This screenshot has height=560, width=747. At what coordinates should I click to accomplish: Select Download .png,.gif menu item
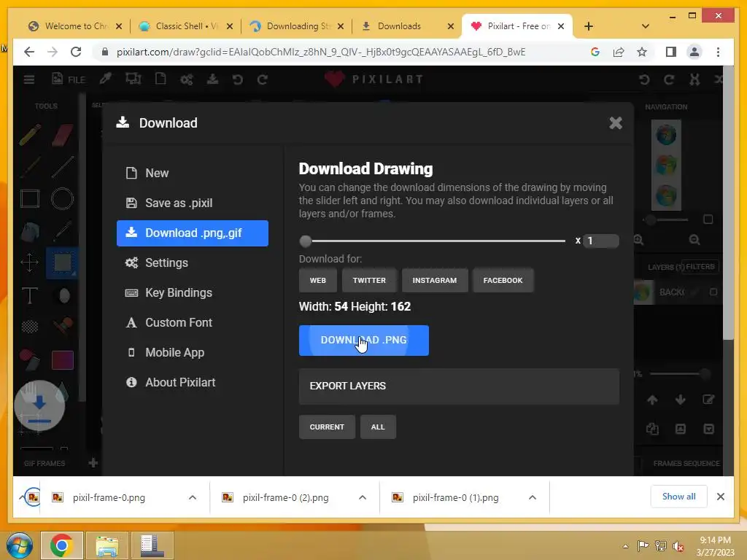[193, 233]
